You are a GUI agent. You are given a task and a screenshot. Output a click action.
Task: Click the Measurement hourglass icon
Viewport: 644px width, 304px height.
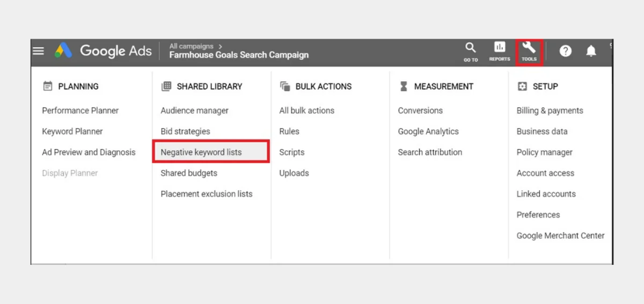404,86
